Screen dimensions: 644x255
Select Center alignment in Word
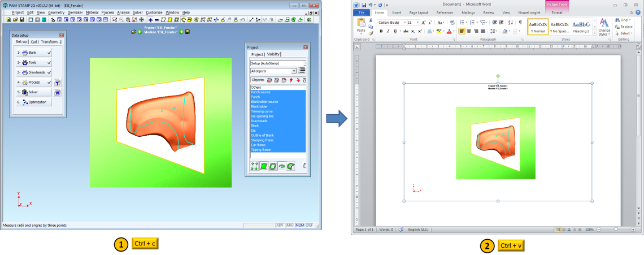click(x=469, y=31)
